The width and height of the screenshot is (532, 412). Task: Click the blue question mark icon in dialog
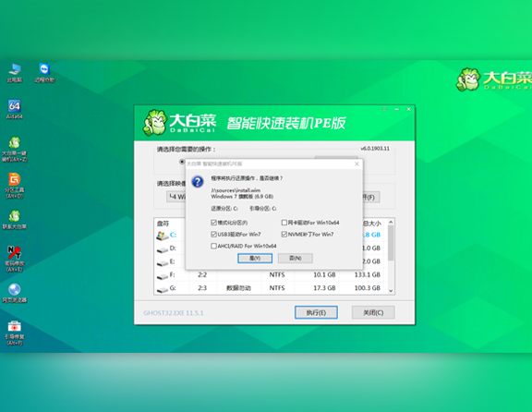click(x=198, y=182)
